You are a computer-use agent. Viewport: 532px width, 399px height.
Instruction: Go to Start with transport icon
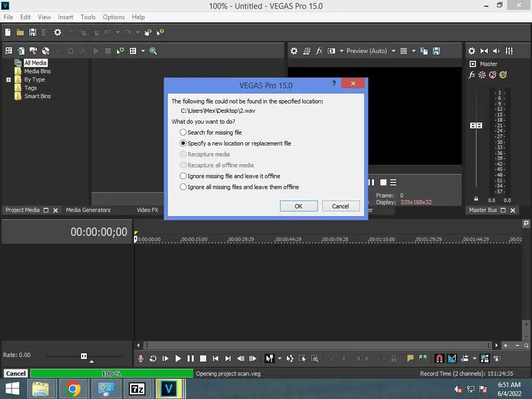point(216,358)
